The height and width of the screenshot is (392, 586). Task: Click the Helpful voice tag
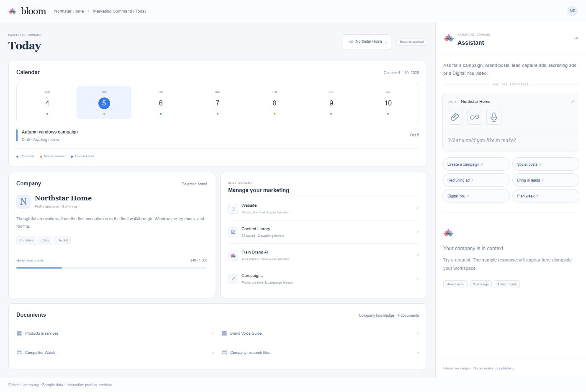tap(63, 240)
